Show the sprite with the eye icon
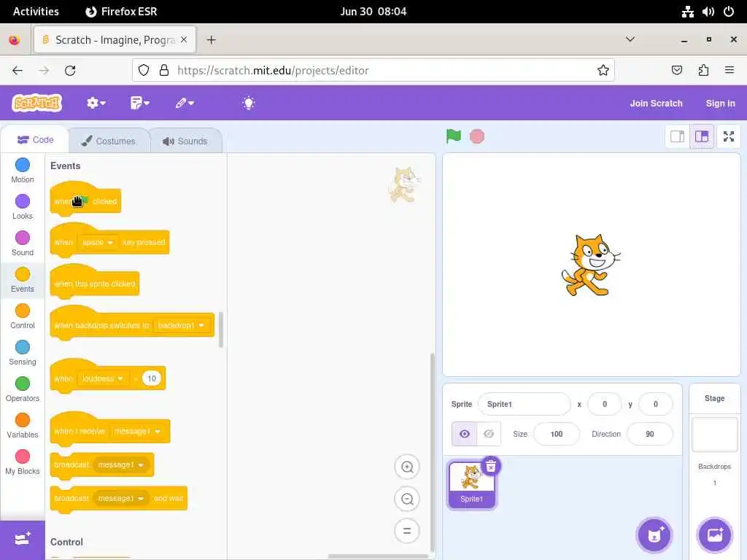This screenshot has height=560, width=747. point(465,434)
